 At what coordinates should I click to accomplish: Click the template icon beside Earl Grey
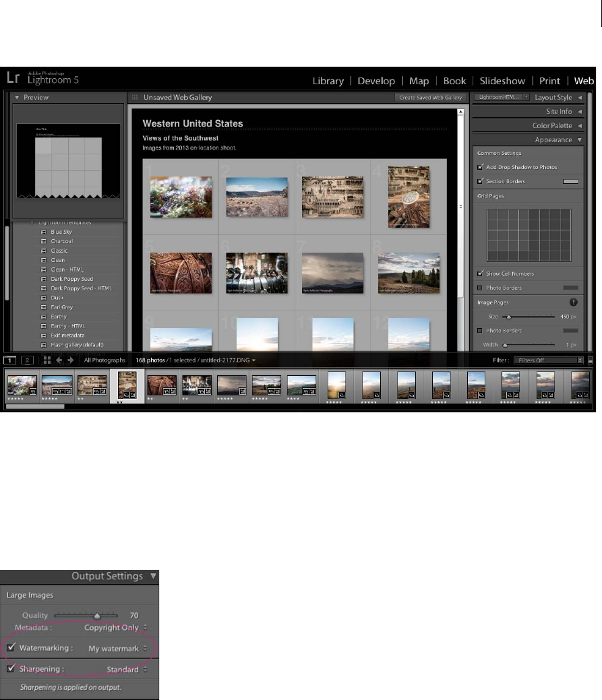(x=43, y=307)
